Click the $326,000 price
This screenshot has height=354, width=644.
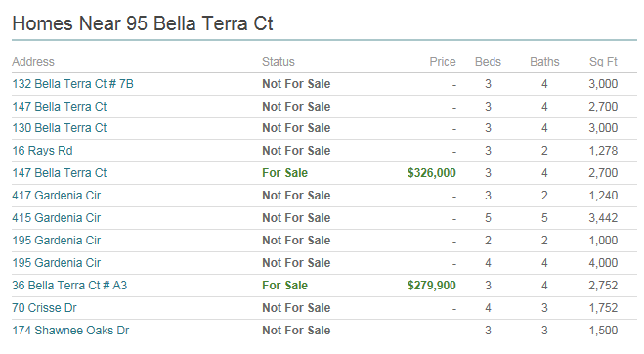coord(432,173)
